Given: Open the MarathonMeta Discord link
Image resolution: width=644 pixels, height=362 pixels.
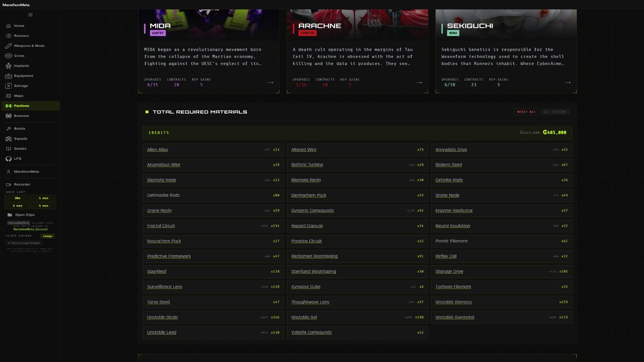Looking at the screenshot, I should 30,229.
